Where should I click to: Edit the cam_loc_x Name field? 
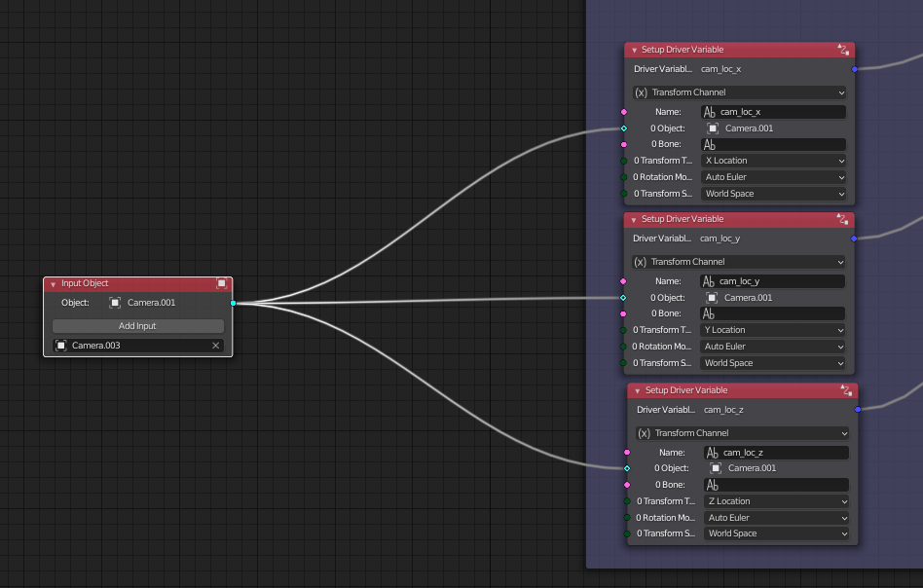click(x=773, y=112)
